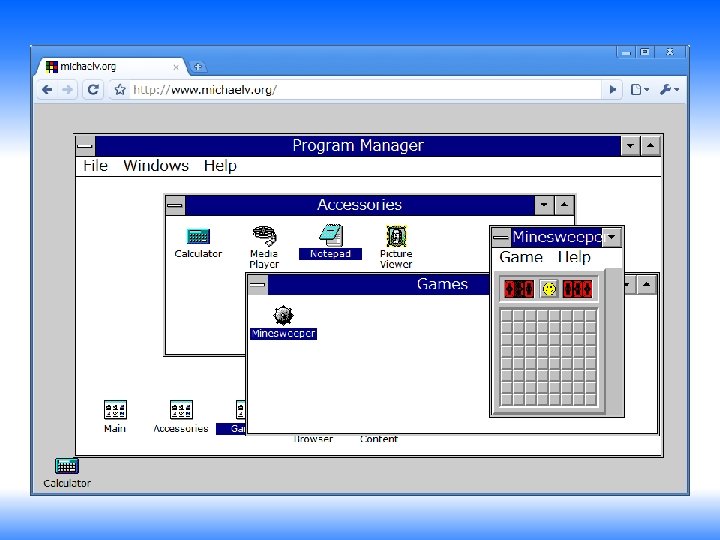Click the browser address bar URL

pyautogui.click(x=205, y=90)
